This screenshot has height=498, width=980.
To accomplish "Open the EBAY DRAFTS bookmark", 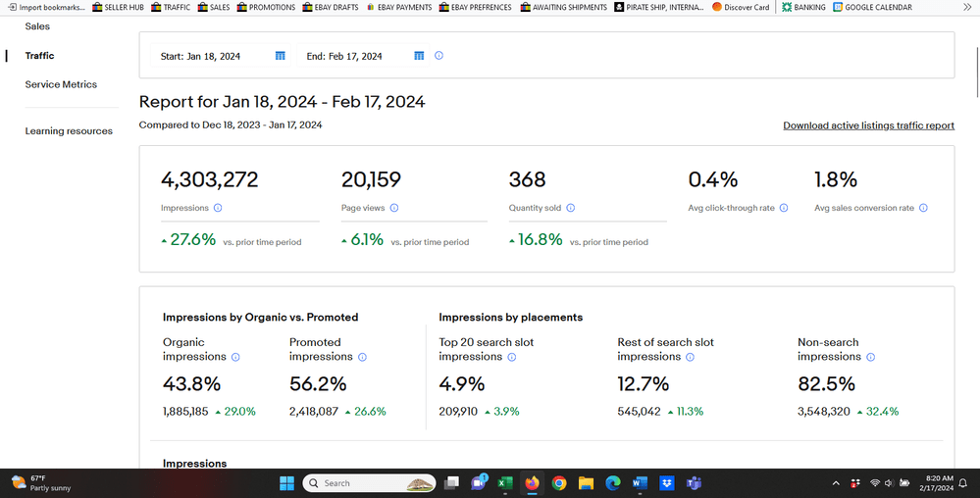I will [331, 7].
